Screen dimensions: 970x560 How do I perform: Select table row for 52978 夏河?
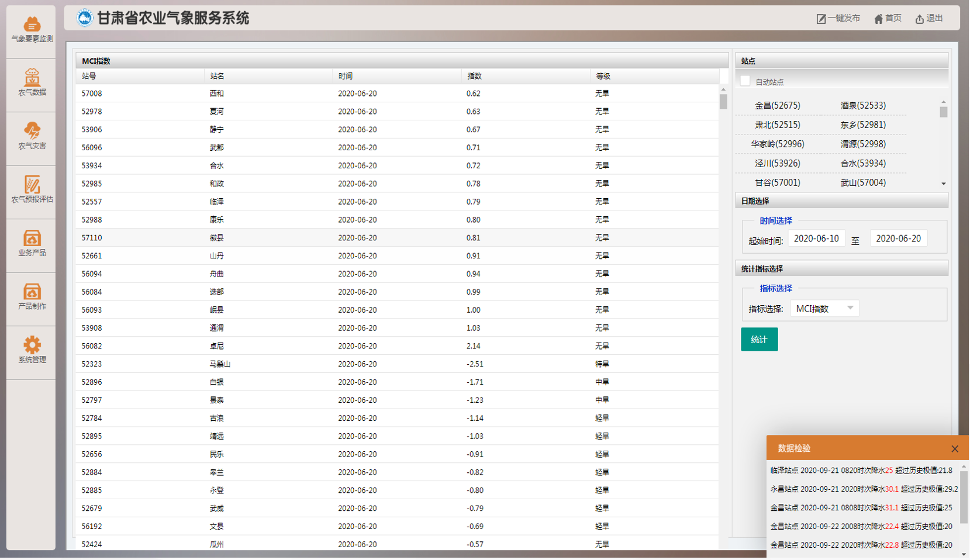point(397,112)
